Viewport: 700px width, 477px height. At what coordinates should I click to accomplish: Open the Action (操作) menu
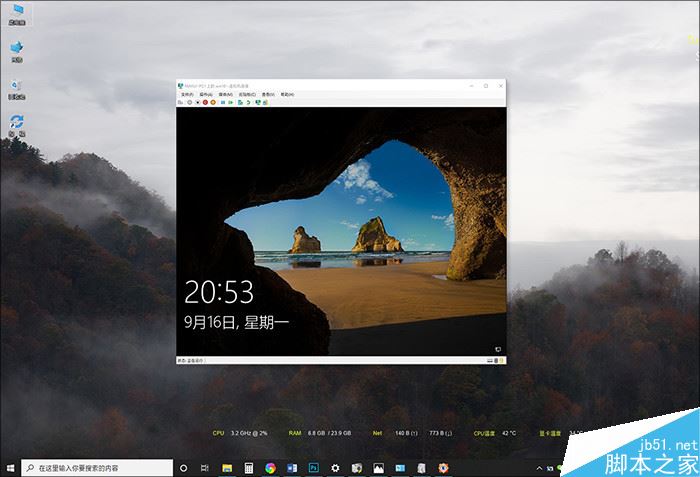click(x=205, y=94)
